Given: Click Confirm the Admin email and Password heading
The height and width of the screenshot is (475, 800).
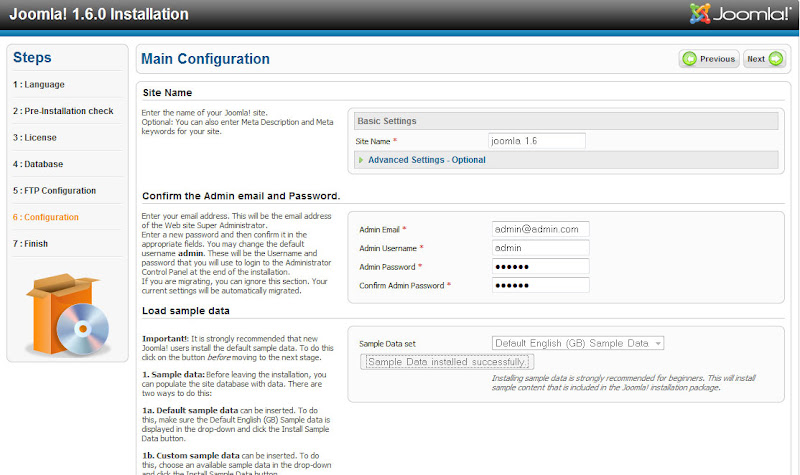Looking at the screenshot, I should click(241, 196).
